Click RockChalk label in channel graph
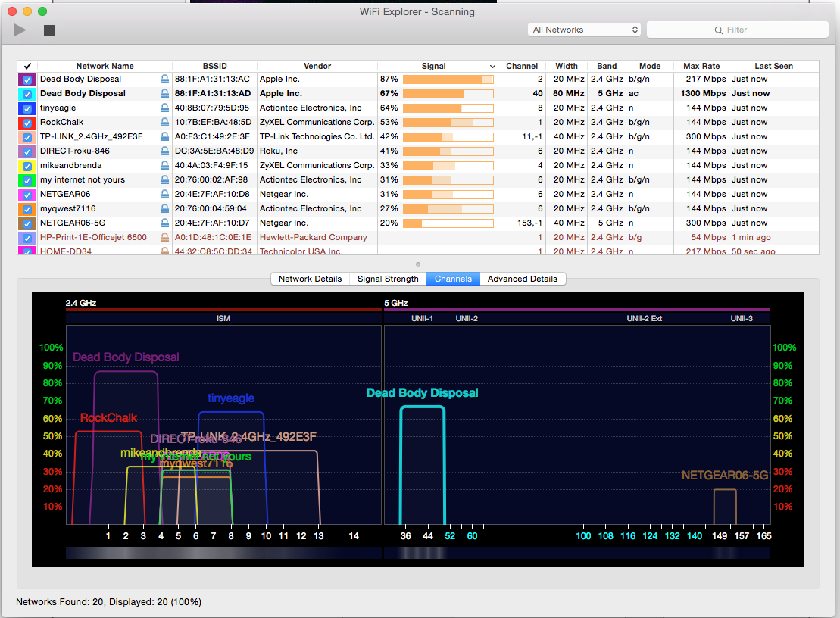840x618 pixels. click(x=109, y=418)
